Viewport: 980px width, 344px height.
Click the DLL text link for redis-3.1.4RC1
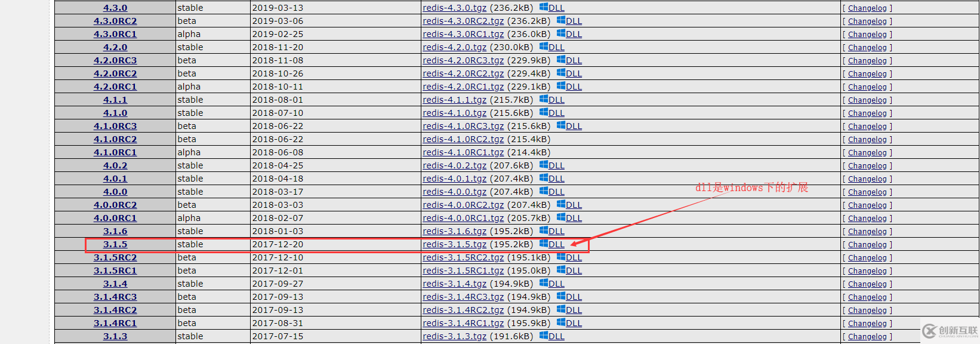[574, 323]
